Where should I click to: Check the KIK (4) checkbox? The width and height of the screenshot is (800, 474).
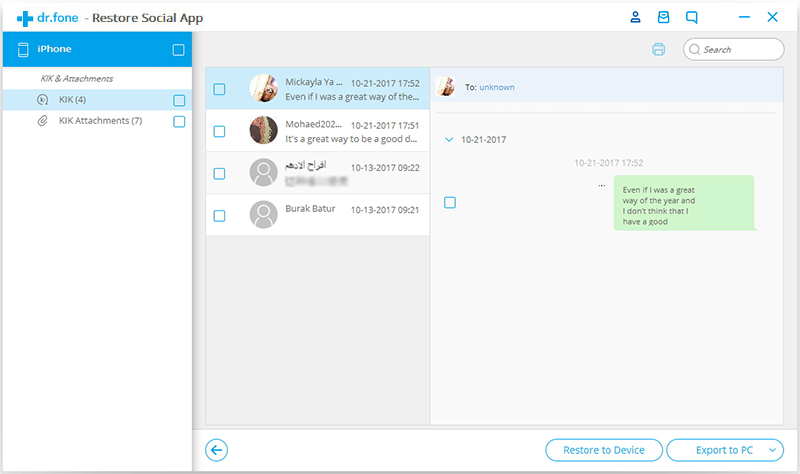[x=179, y=100]
